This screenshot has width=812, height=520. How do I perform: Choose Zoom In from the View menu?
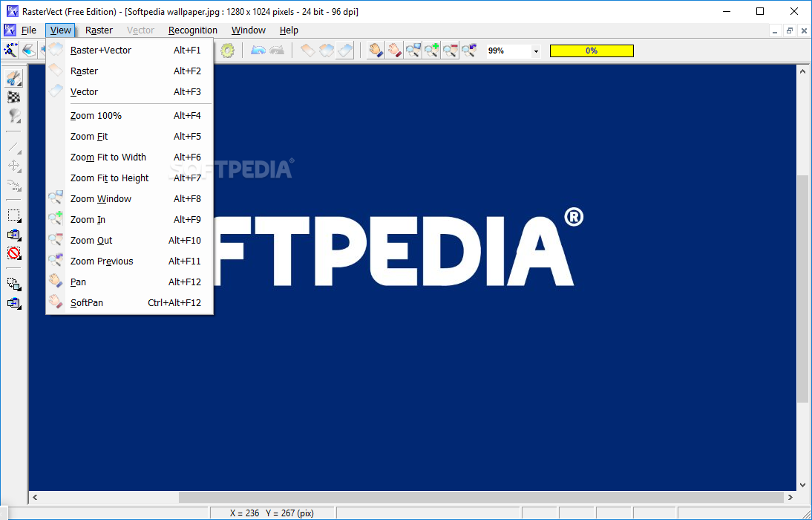pyautogui.click(x=129, y=219)
